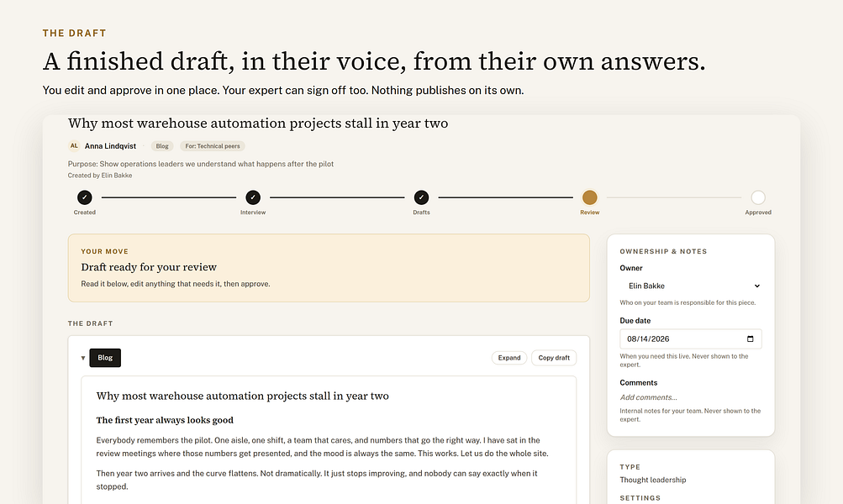Click the OWNERSHIP & NOTES heading
Image resolution: width=843 pixels, height=504 pixels.
663,251
